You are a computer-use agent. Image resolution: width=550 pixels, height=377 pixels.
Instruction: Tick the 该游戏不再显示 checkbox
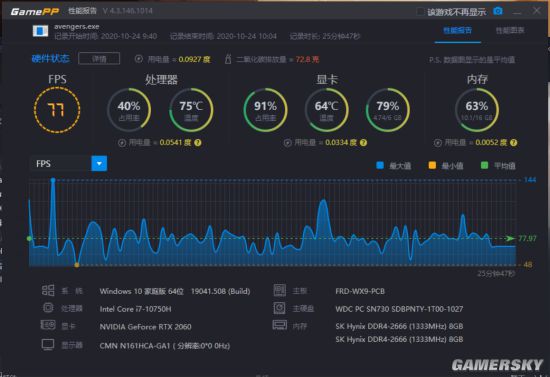(x=420, y=12)
